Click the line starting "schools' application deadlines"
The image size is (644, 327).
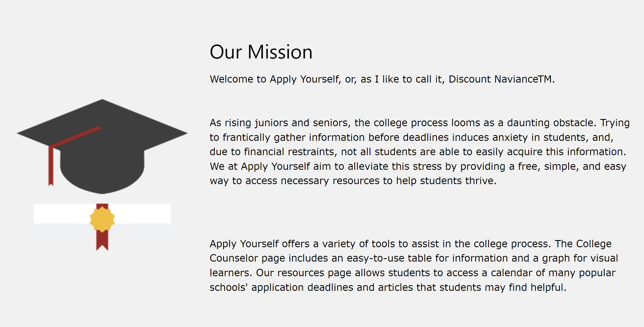388,287
